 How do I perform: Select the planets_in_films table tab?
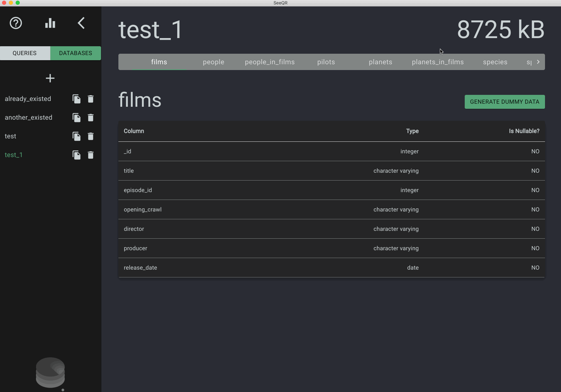pos(438,62)
